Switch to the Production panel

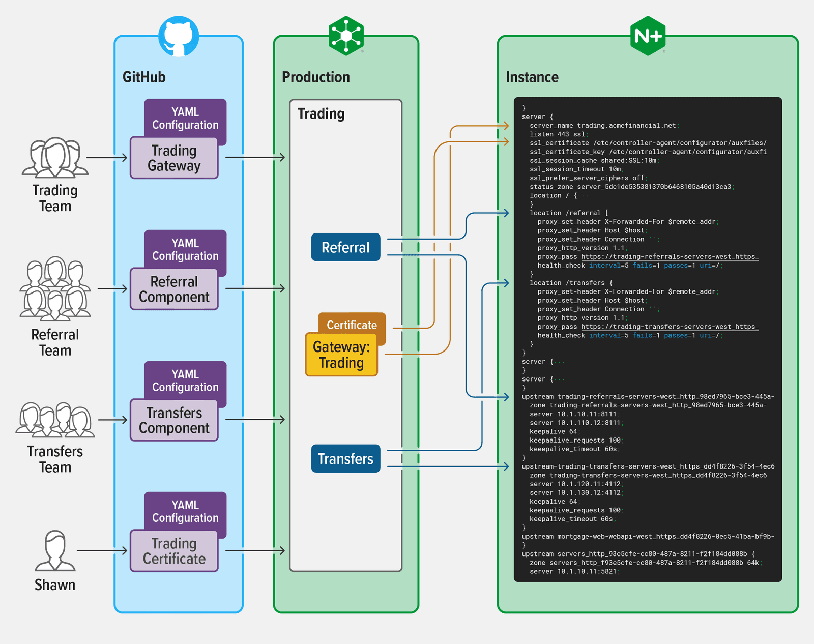(x=316, y=77)
